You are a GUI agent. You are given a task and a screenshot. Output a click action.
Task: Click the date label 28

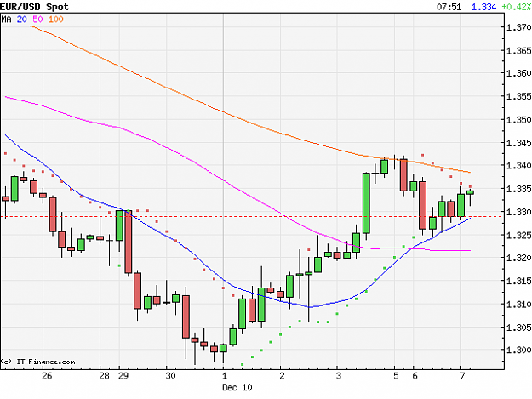tap(104, 376)
